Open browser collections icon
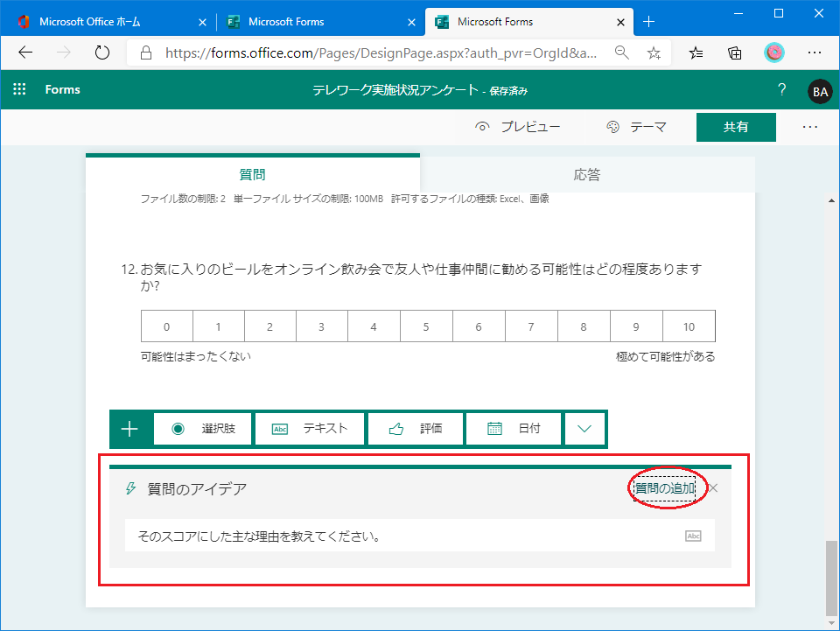The width and height of the screenshot is (840, 631). 735,53
